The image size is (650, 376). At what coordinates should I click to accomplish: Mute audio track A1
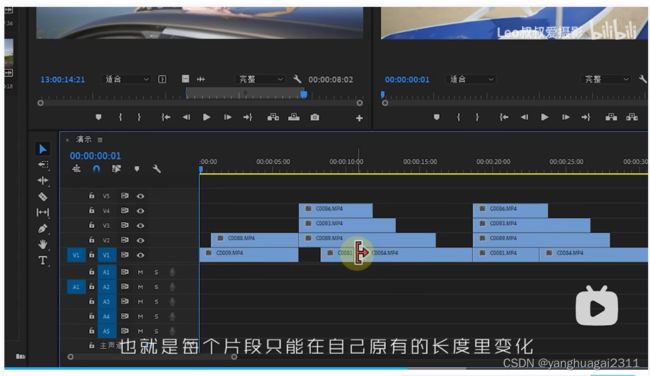coord(141,272)
